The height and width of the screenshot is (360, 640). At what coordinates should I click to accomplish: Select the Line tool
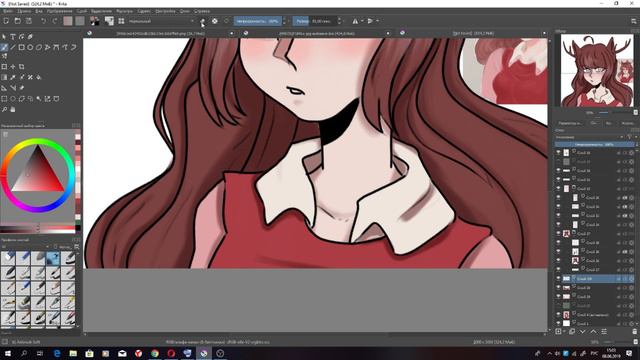(13, 47)
